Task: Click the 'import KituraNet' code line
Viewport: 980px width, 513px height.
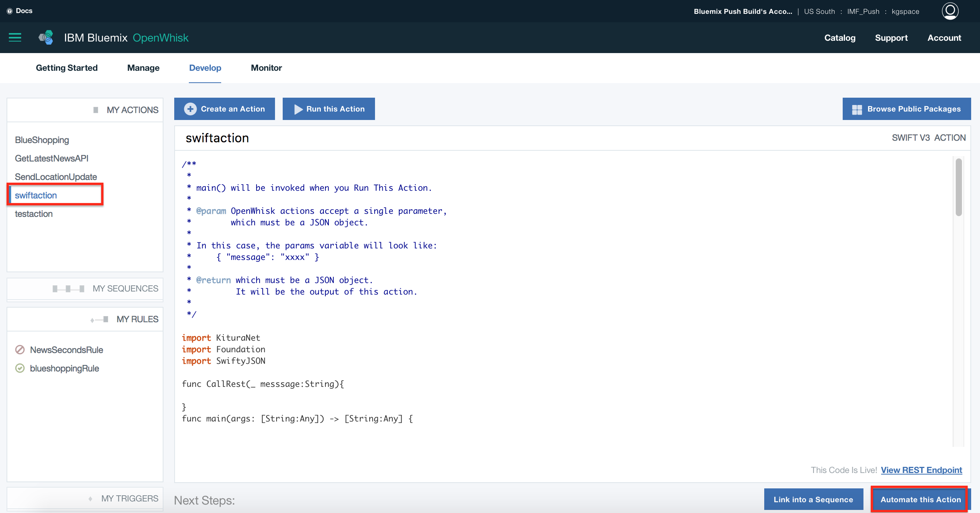Action: (221, 338)
